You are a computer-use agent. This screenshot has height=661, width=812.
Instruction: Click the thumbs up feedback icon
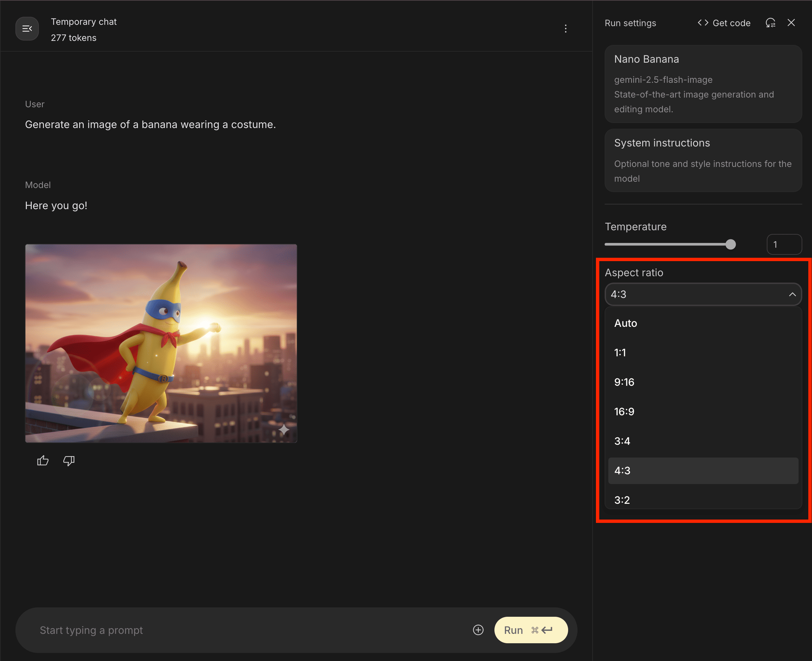tap(43, 461)
